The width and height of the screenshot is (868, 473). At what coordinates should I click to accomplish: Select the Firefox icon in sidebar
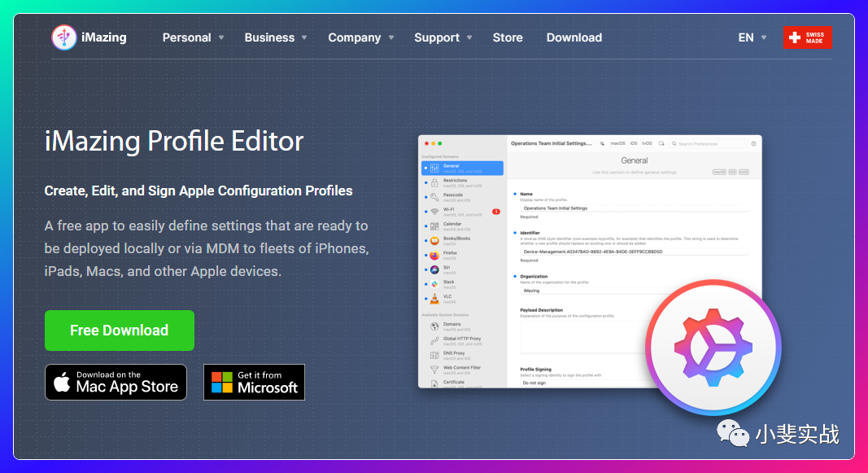(434, 256)
